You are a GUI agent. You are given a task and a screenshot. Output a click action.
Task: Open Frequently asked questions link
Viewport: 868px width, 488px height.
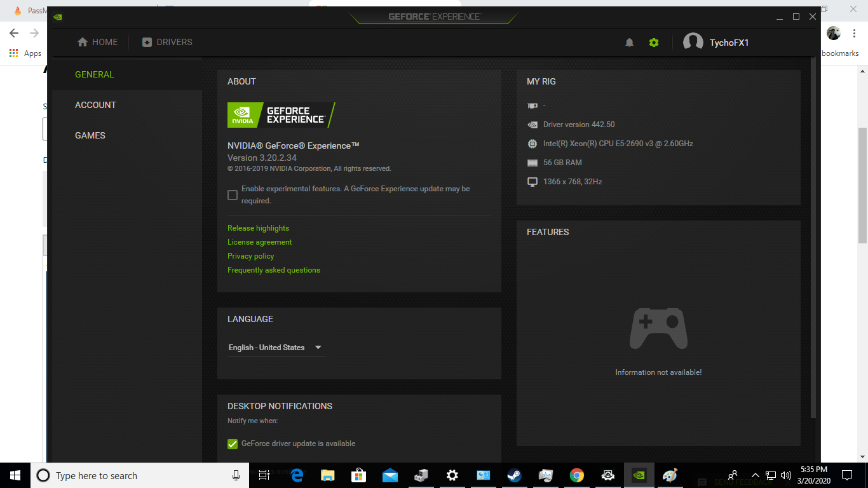tap(274, 270)
